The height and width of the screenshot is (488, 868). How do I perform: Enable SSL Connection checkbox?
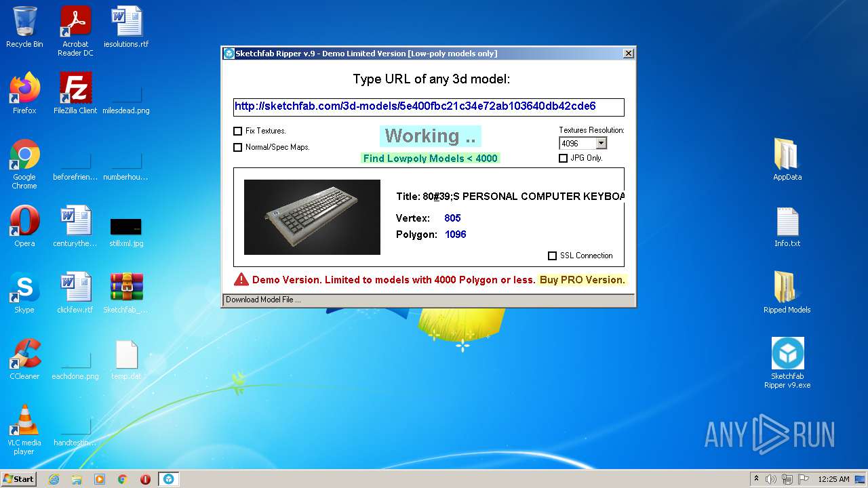(x=552, y=256)
